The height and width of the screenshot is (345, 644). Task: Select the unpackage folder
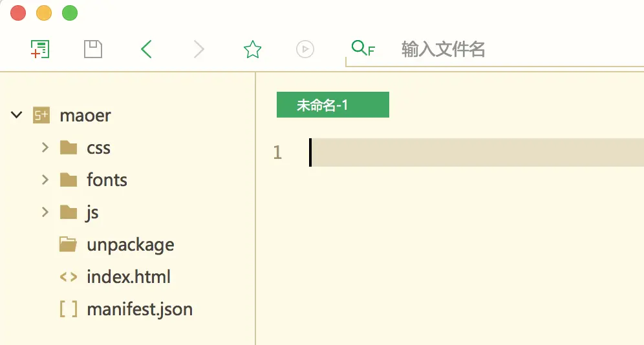tap(130, 245)
